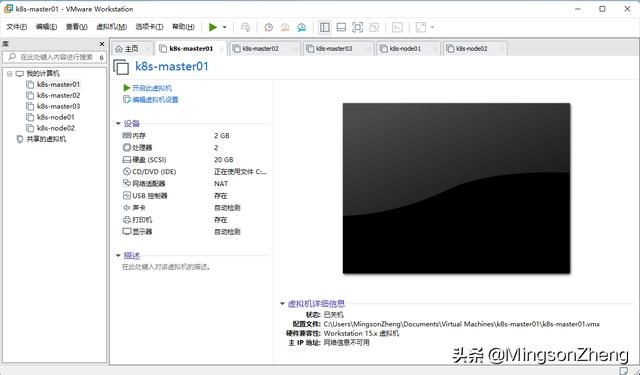Open the 选项卡(T) menu

click(149, 27)
